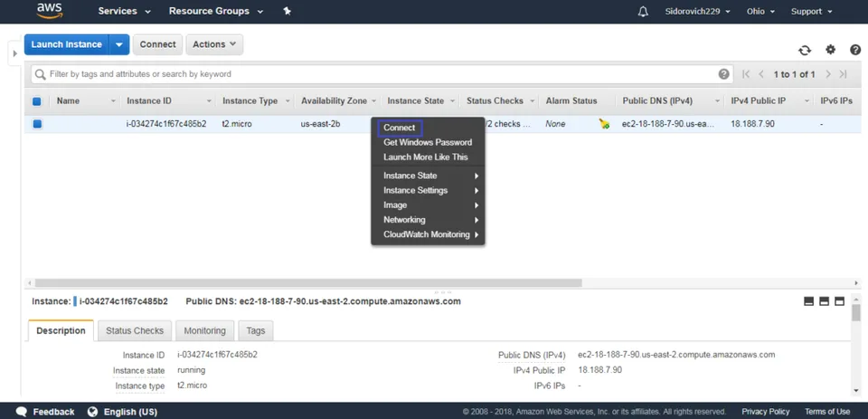The image size is (868, 419).
Task: Click the horizontal table scrollbar
Action: click(x=307, y=282)
